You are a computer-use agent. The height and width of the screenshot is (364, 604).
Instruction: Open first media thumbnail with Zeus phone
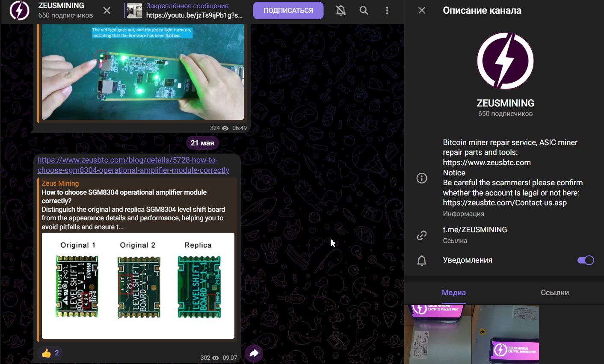[437, 334]
